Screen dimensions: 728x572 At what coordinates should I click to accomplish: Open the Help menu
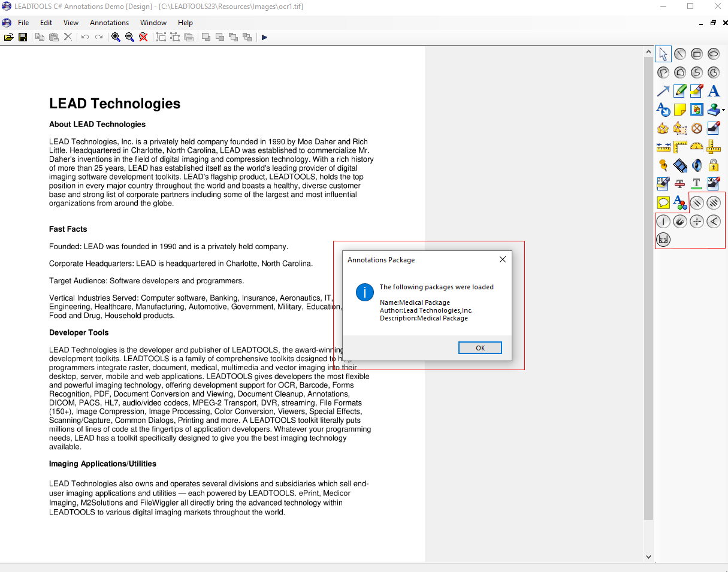(186, 23)
